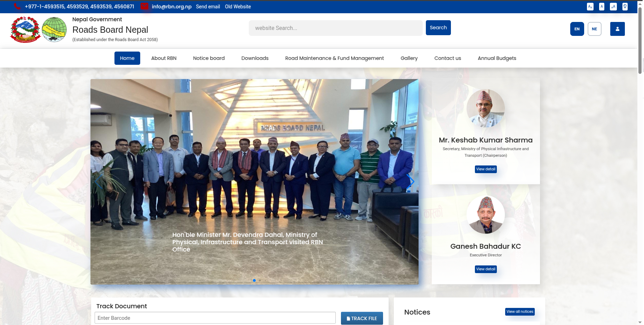The width and height of the screenshot is (644, 325).
Task: Open the Downloads menu item
Action: 255,58
